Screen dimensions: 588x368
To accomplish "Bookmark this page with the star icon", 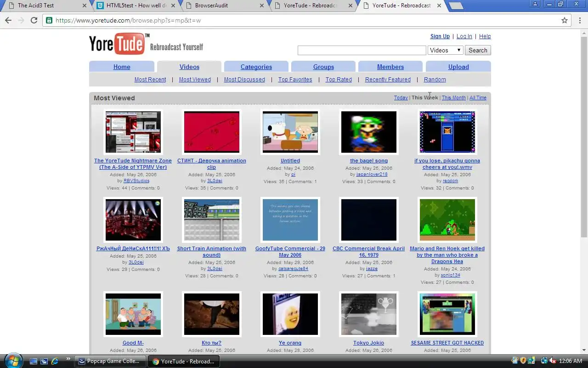I will (x=565, y=20).
